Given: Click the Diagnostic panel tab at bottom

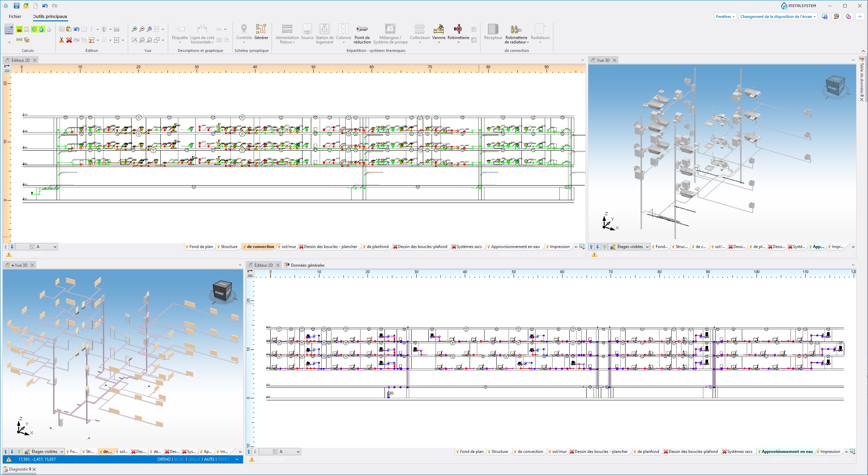Looking at the screenshot, I should click(x=18, y=469).
